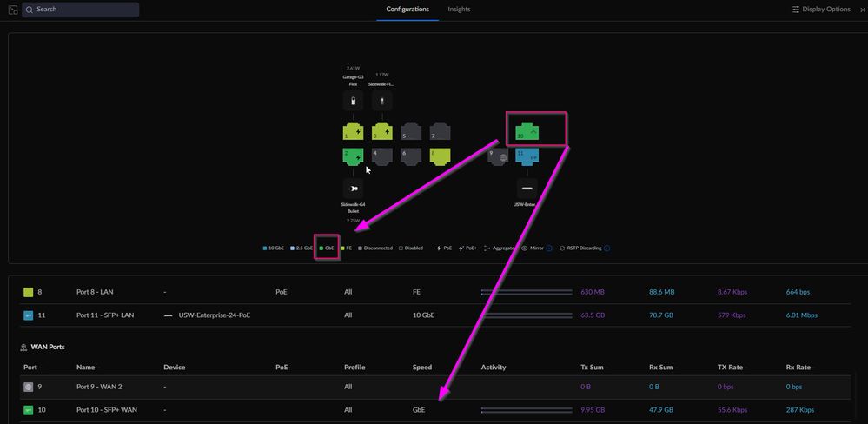Open Display Options menu

coord(821,10)
